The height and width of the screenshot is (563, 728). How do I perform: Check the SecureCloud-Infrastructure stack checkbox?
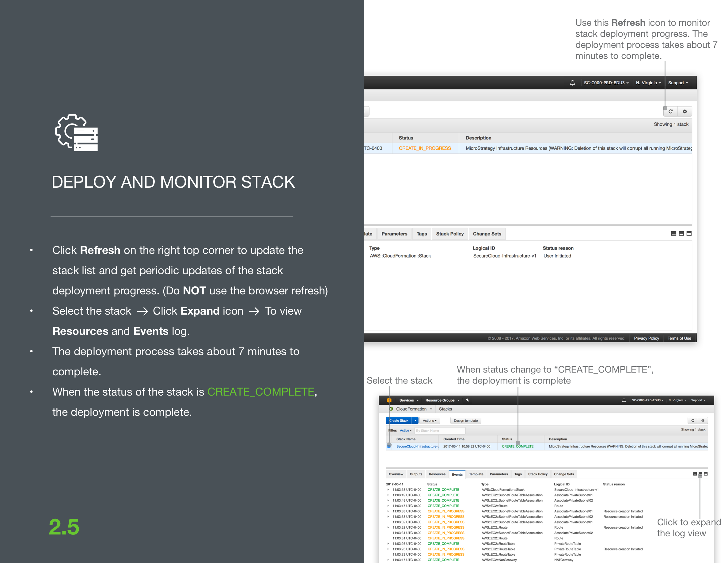389,446
